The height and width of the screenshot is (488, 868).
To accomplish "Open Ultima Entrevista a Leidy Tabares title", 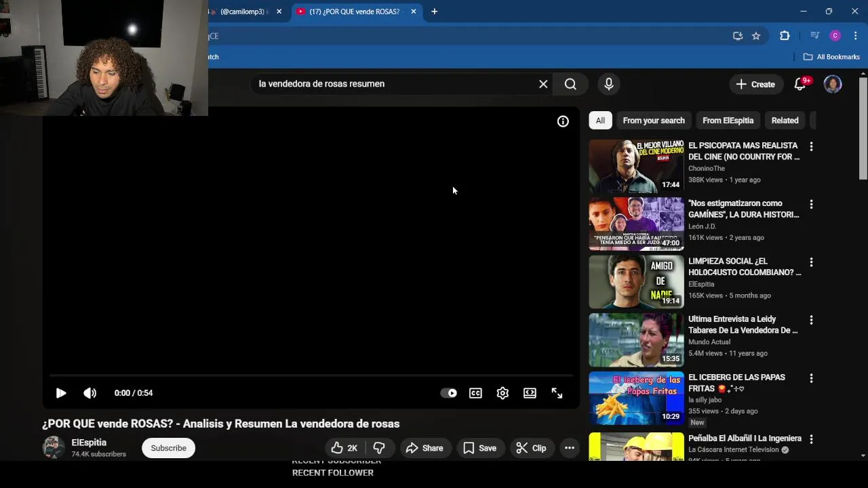I will click(743, 325).
